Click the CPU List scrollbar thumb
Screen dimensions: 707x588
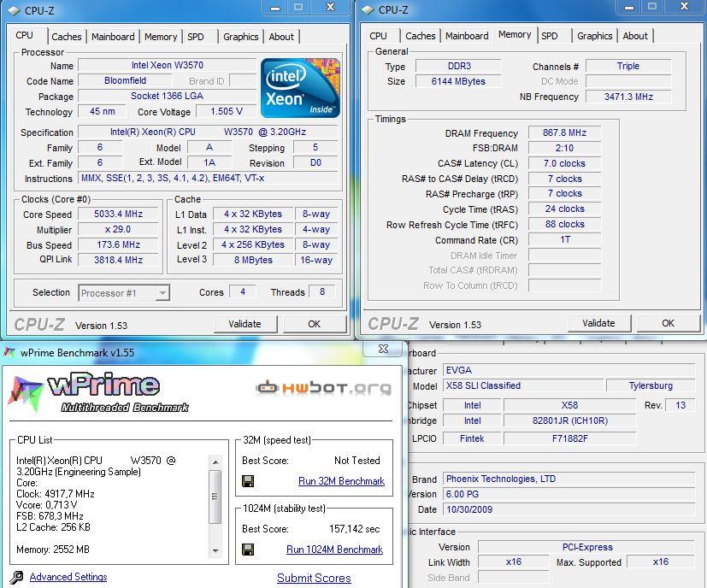click(215, 497)
